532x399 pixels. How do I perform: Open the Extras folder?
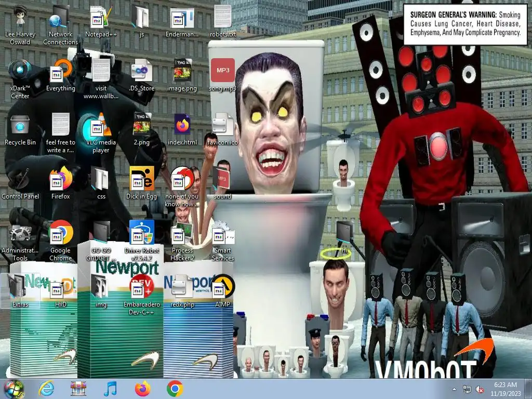click(x=20, y=292)
